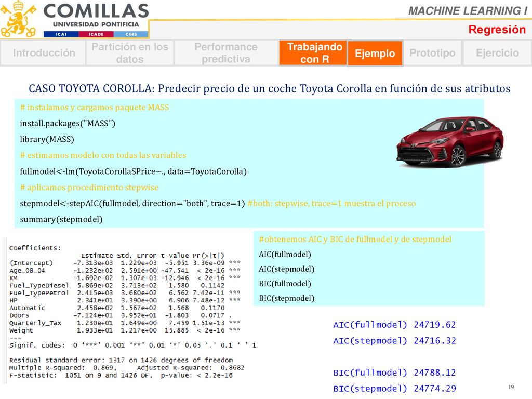This screenshot has width=532, height=399.
Task: Click the Comillas university logo
Action: click(75, 19)
